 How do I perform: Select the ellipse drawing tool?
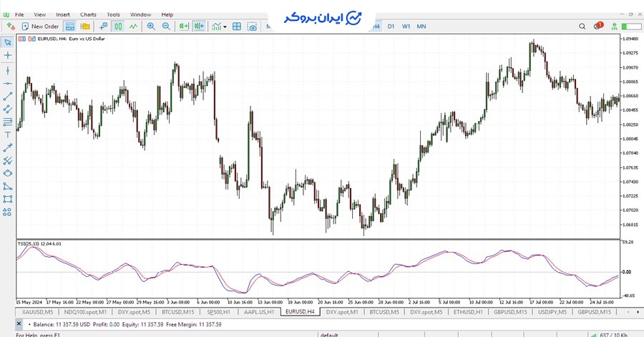(x=7, y=173)
